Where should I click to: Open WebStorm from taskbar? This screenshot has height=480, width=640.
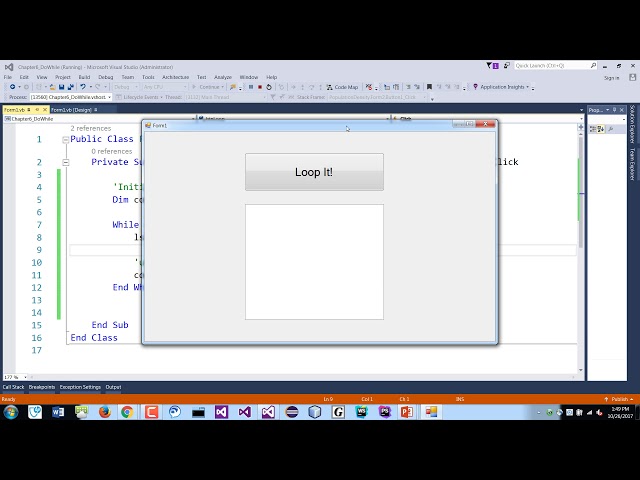(361, 412)
